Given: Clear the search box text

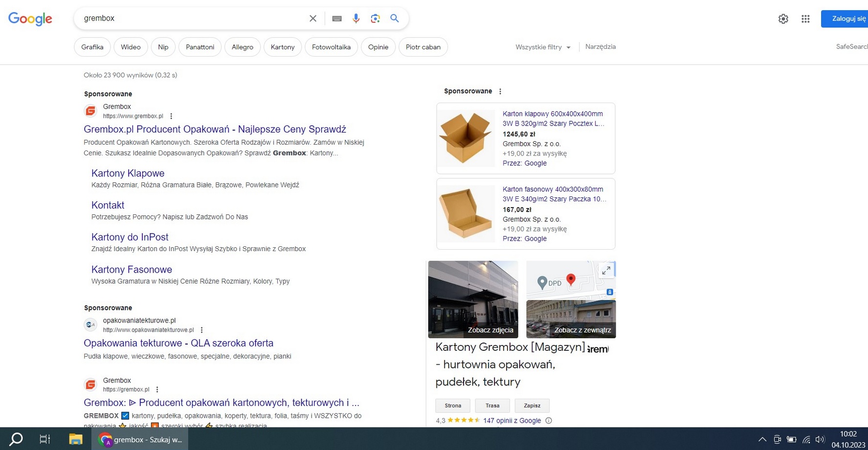Looking at the screenshot, I should [x=313, y=19].
